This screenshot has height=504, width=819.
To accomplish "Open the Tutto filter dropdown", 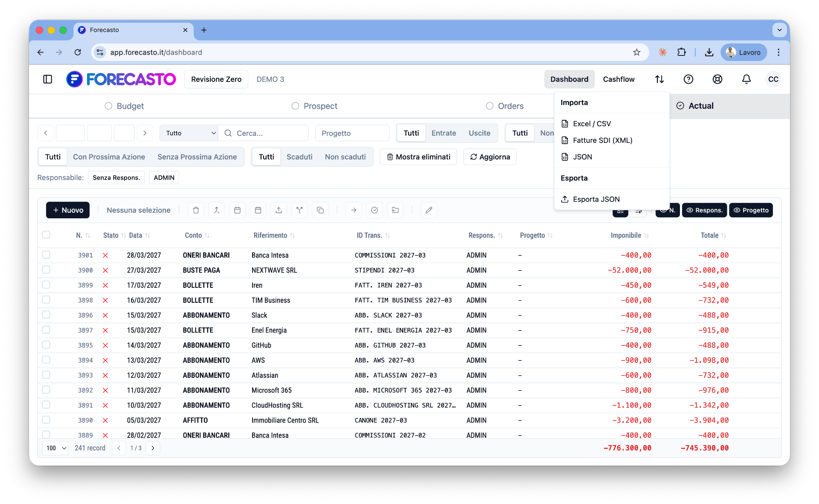I will tap(189, 133).
